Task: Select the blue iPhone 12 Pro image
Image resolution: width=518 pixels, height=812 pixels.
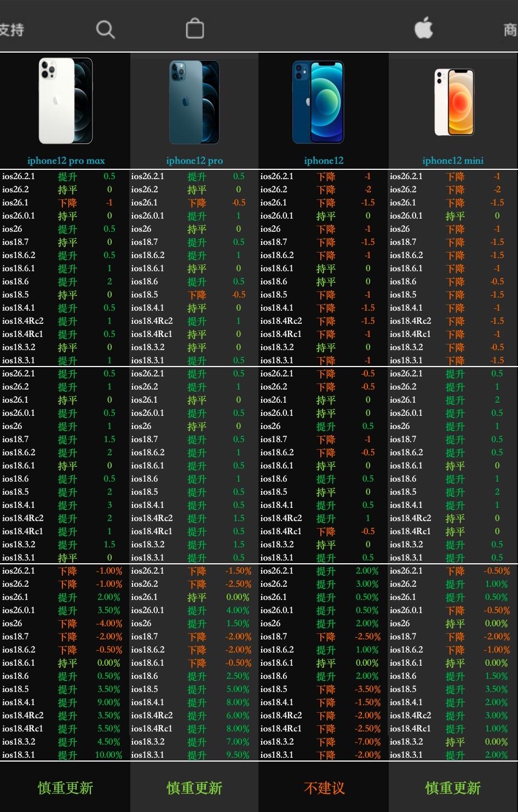Action: tap(194, 102)
